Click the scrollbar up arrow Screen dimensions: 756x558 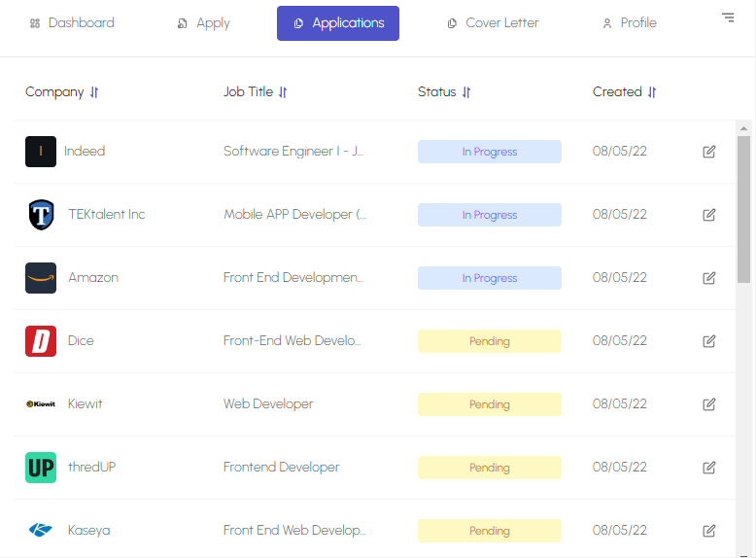[x=743, y=128]
